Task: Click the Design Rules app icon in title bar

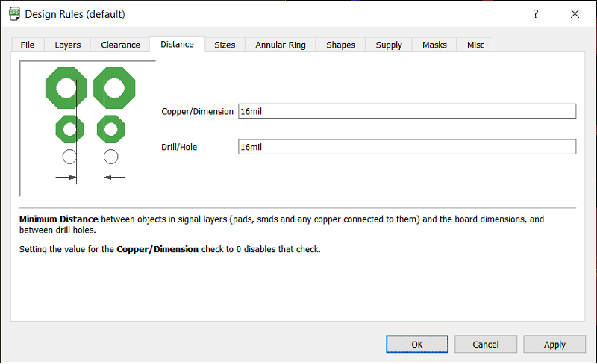Action: pos(14,14)
